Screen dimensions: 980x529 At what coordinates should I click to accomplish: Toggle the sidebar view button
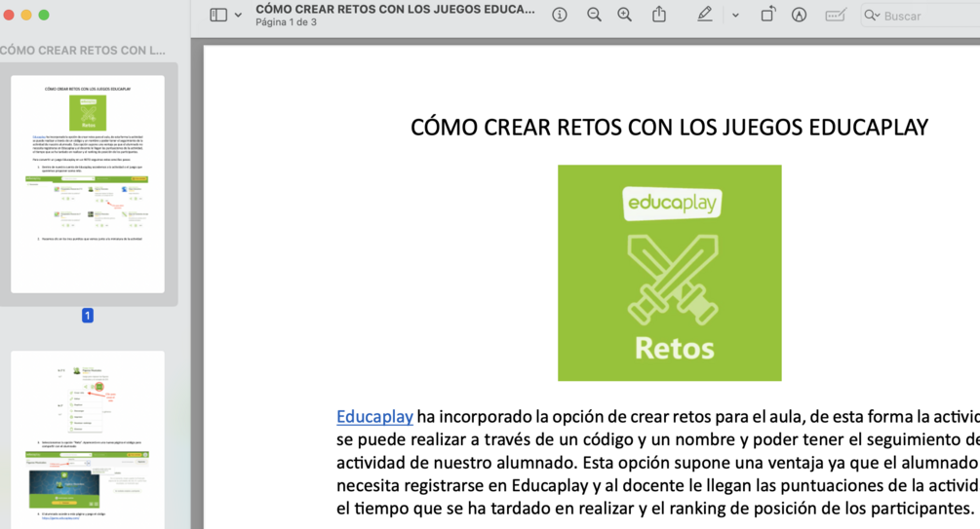click(218, 15)
